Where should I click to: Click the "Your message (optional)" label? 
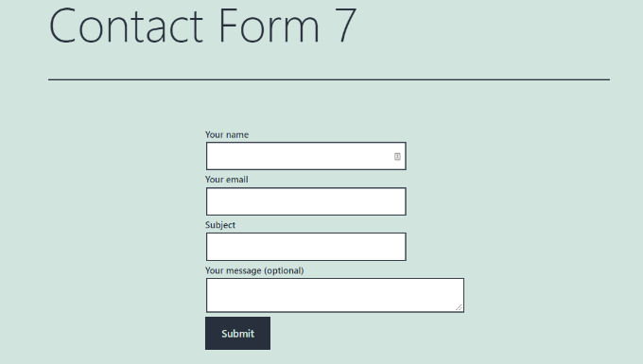pos(254,270)
